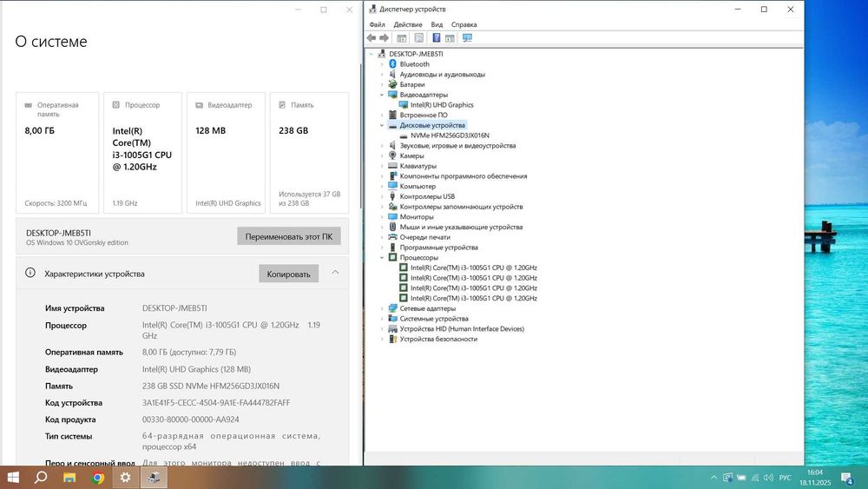Click the icon beside Устройства безопасности
This screenshot has height=489, width=868.
[x=392, y=339]
